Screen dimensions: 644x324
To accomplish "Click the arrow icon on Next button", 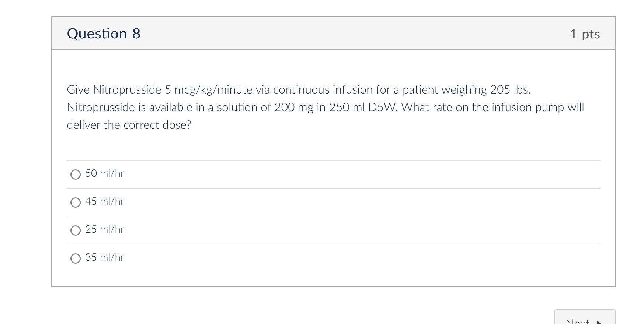I will pyautogui.click(x=599, y=322).
